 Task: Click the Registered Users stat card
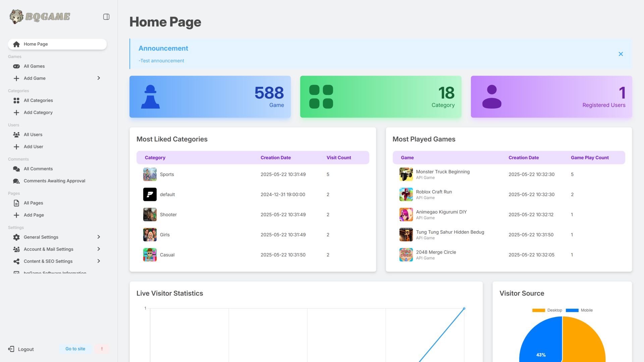click(551, 97)
